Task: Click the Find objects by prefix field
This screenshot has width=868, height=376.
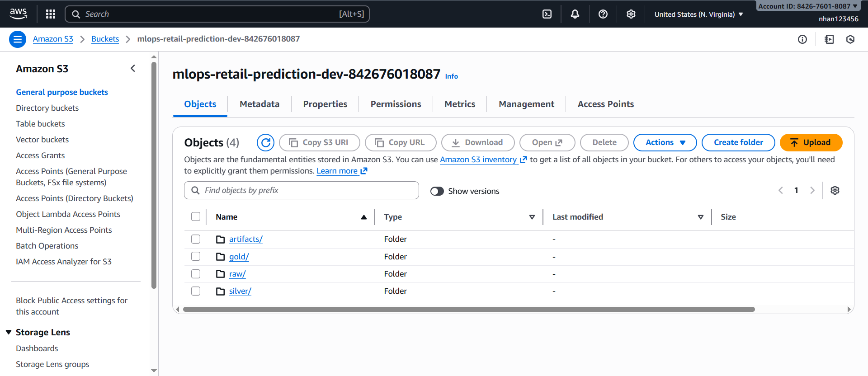Action: [x=302, y=190]
